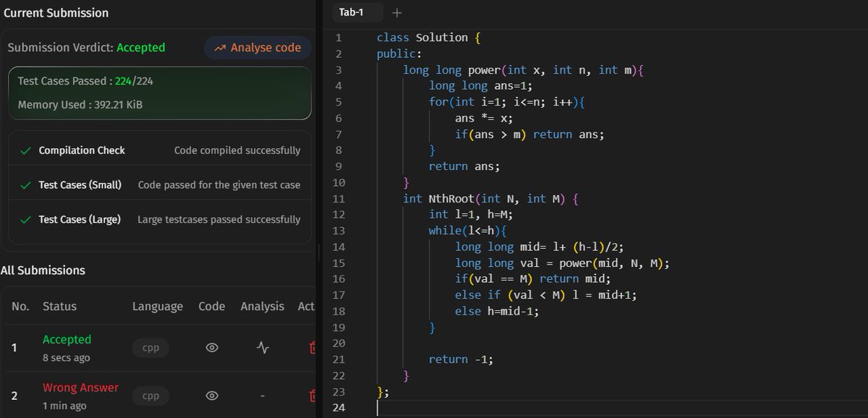This screenshot has height=418, width=868.
Task: View code of the Accepted submission
Action: click(212, 348)
